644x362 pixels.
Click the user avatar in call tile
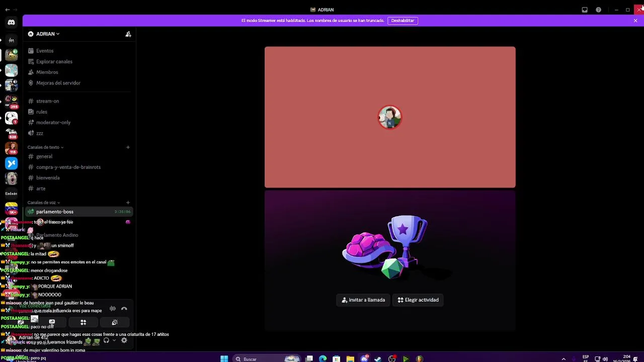click(390, 117)
